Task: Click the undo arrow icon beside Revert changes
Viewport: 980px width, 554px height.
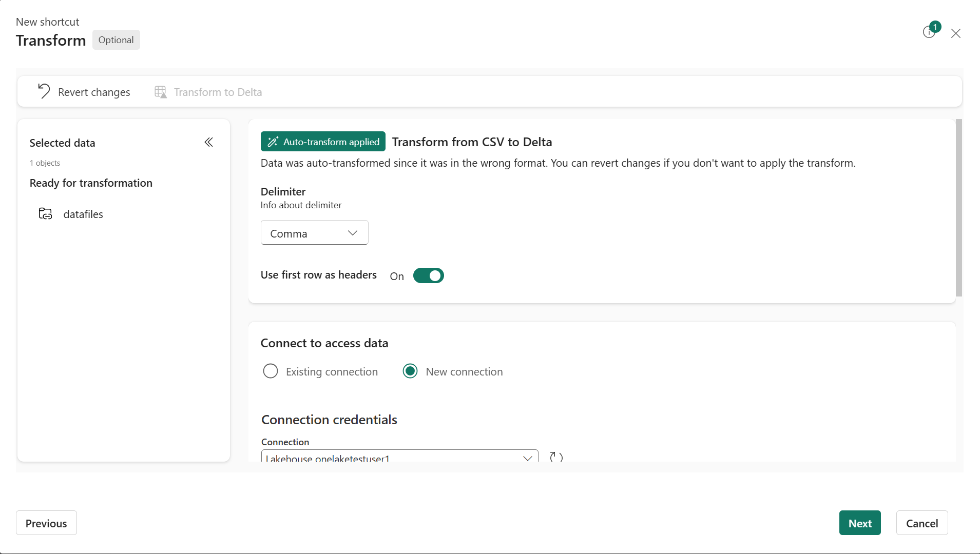Action: (x=44, y=91)
